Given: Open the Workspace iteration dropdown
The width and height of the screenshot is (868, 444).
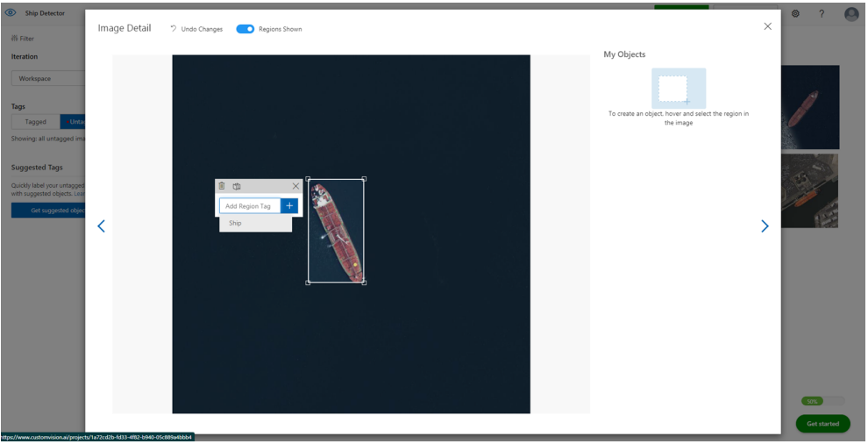Looking at the screenshot, I should coord(48,79).
